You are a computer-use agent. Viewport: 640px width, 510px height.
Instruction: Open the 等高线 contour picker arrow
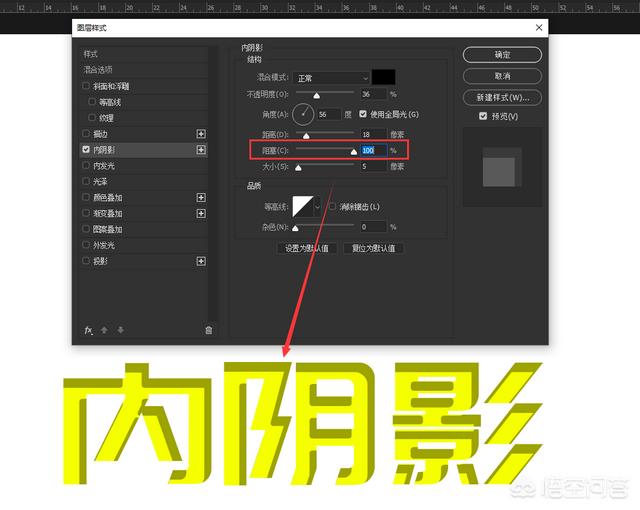(x=318, y=207)
